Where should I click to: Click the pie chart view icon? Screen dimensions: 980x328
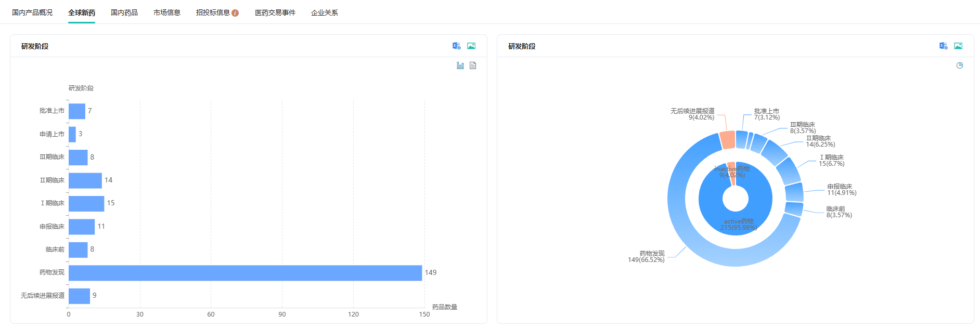point(960,65)
